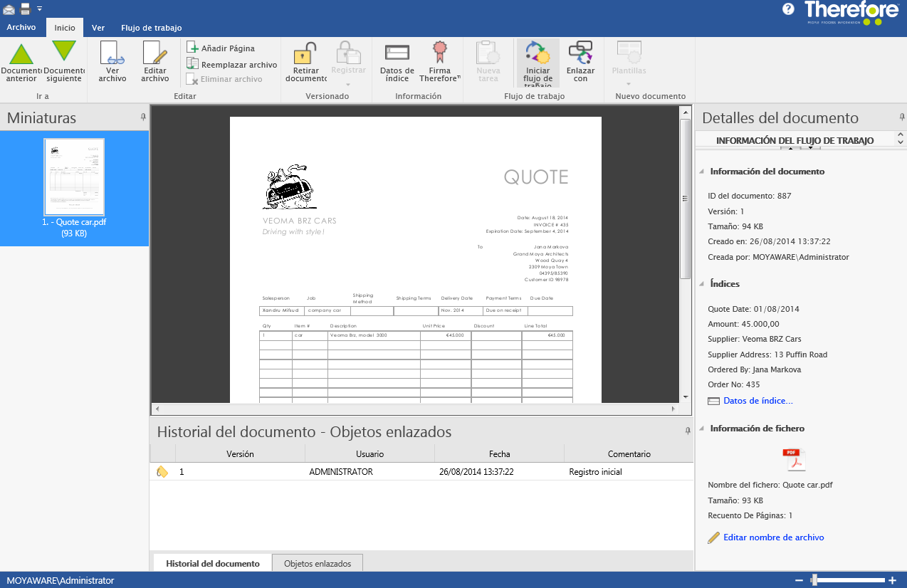The height and width of the screenshot is (588, 907).
Task: Click the index data icon beside Datos de índice link
Action: (714, 401)
